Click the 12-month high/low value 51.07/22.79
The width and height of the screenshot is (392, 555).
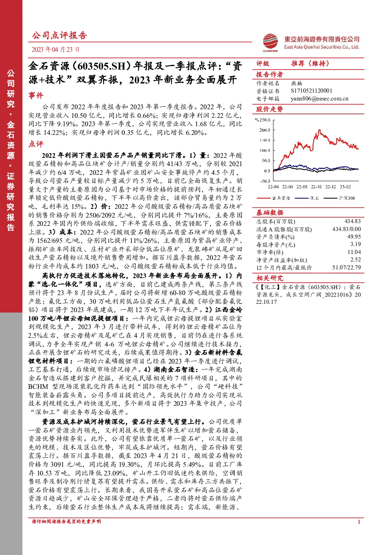[347, 267]
